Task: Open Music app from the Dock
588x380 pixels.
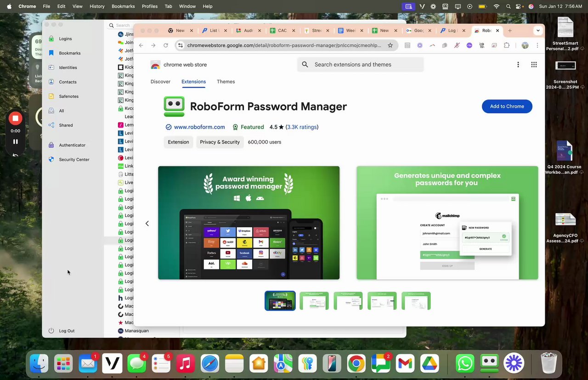Action: tap(185, 363)
